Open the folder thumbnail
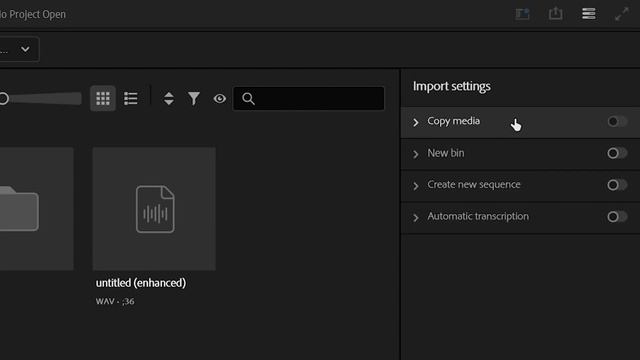The height and width of the screenshot is (360, 640). pos(37,209)
